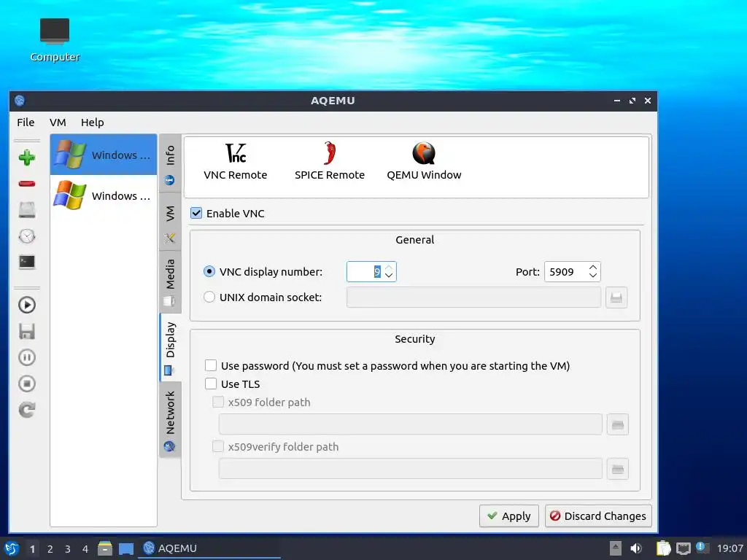This screenshot has width=747, height=560.
Task: Open the VM menu
Action: 58,122
